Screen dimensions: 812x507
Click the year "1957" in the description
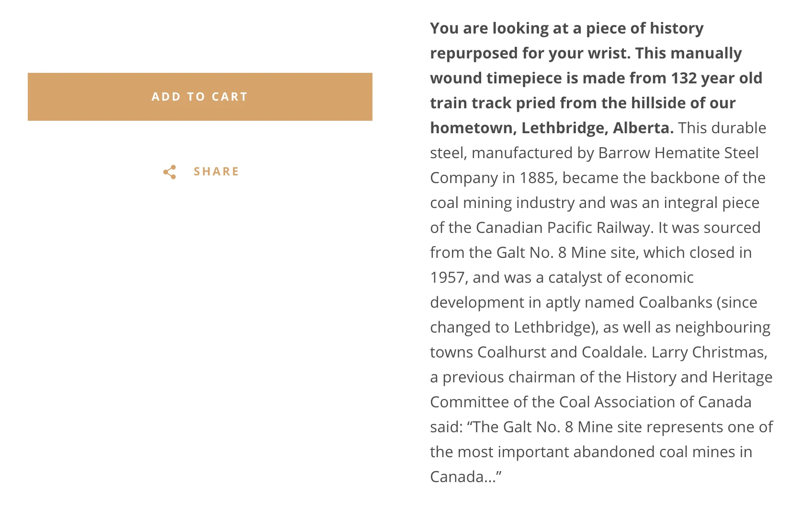[x=447, y=277]
